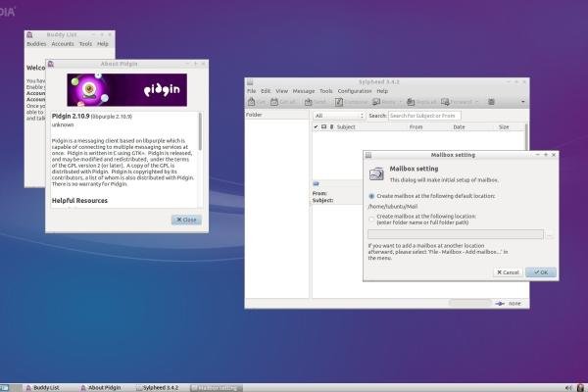
Task: Click the Close button in About Pidgin
Action: 186,220
